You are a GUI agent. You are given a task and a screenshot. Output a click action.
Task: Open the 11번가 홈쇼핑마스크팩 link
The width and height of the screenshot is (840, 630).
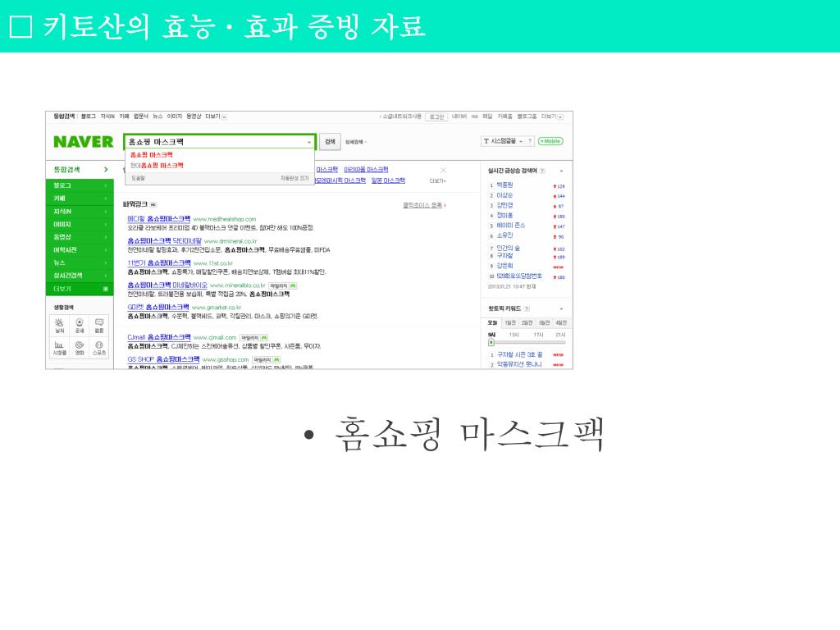pos(158,263)
